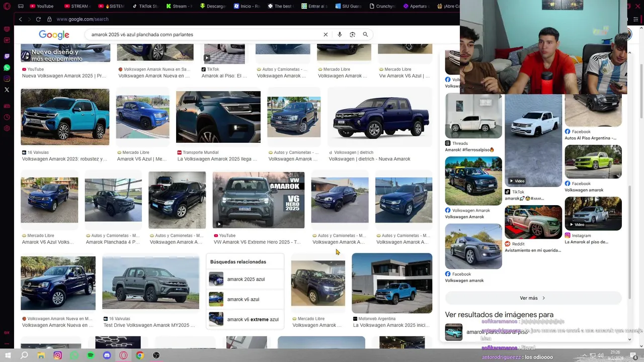
Task: Open Windows taskbar search
Action: tap(24, 355)
